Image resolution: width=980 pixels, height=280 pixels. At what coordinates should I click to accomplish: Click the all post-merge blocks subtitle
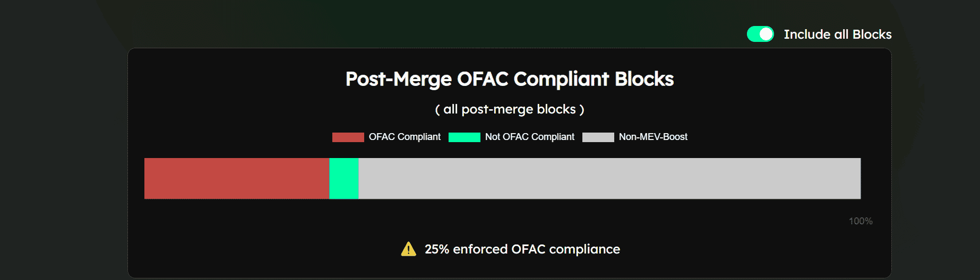click(x=510, y=109)
